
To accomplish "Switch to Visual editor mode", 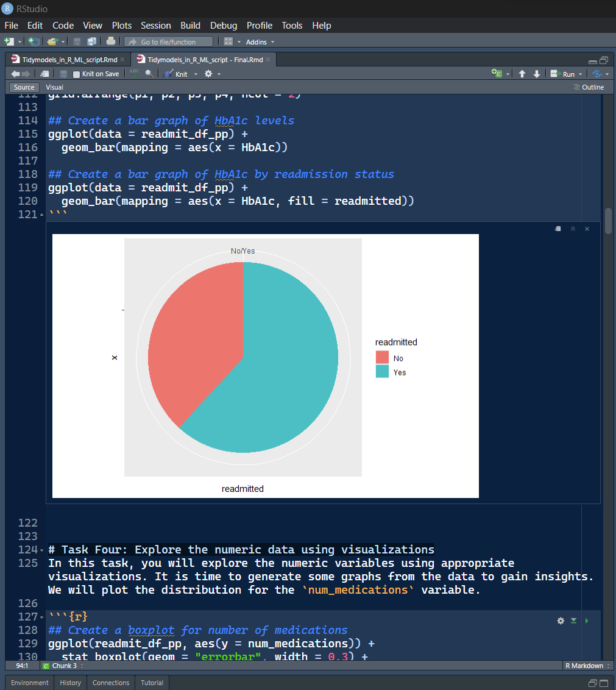I will [55, 87].
